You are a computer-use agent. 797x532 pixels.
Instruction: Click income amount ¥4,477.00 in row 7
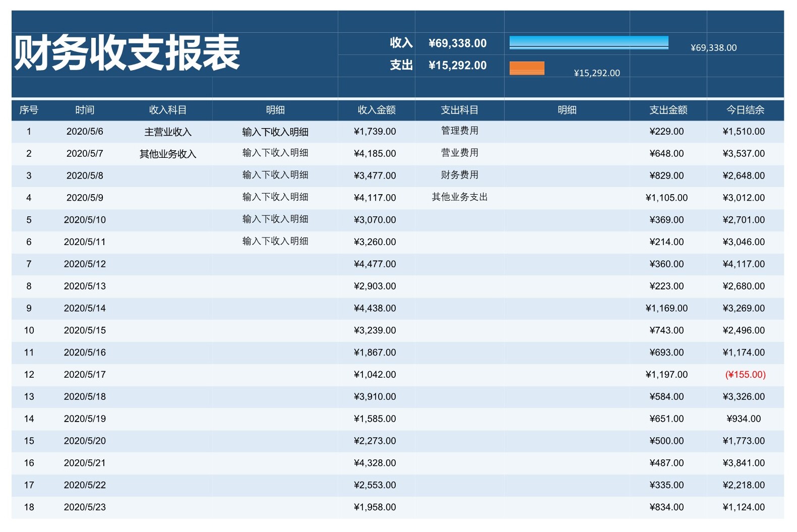pyautogui.click(x=375, y=264)
